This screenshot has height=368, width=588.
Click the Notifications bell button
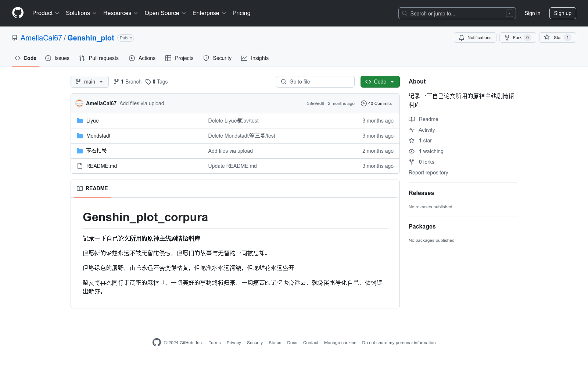[475, 38]
